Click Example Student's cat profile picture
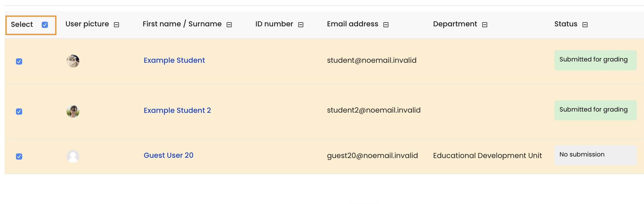 click(73, 61)
